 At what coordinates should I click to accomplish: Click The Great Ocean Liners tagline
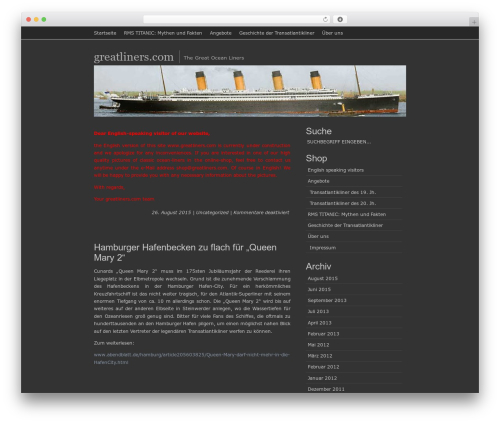click(214, 58)
